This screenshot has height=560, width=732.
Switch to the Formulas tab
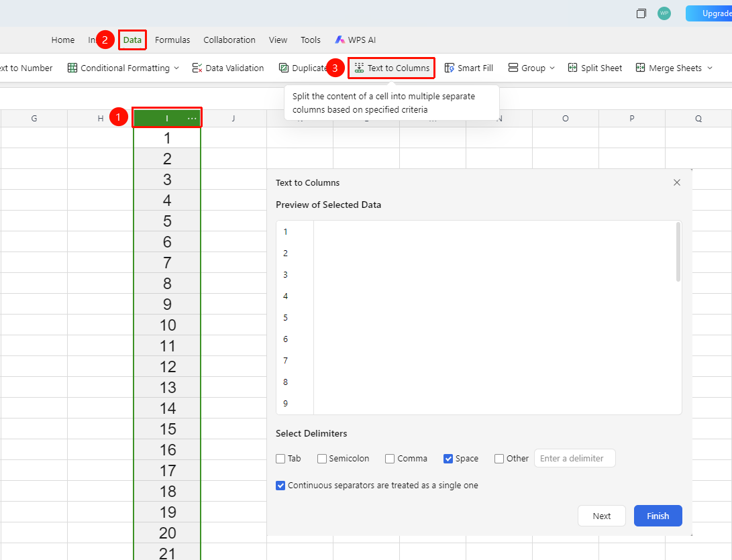(x=172, y=40)
